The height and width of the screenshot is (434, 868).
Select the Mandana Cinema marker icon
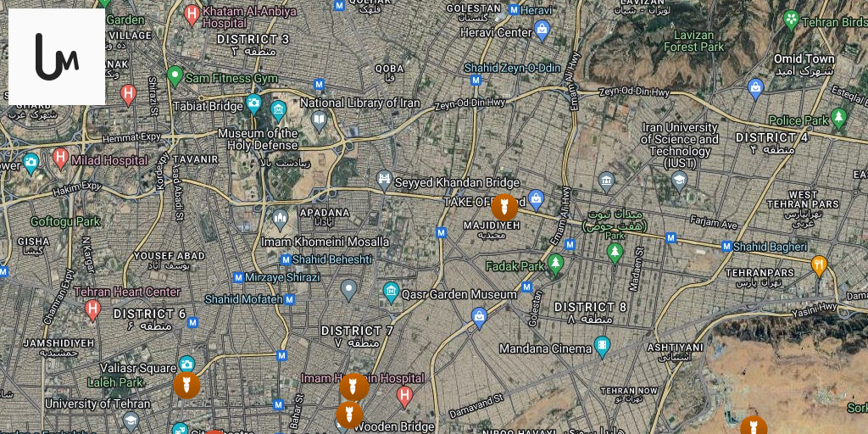(x=602, y=347)
